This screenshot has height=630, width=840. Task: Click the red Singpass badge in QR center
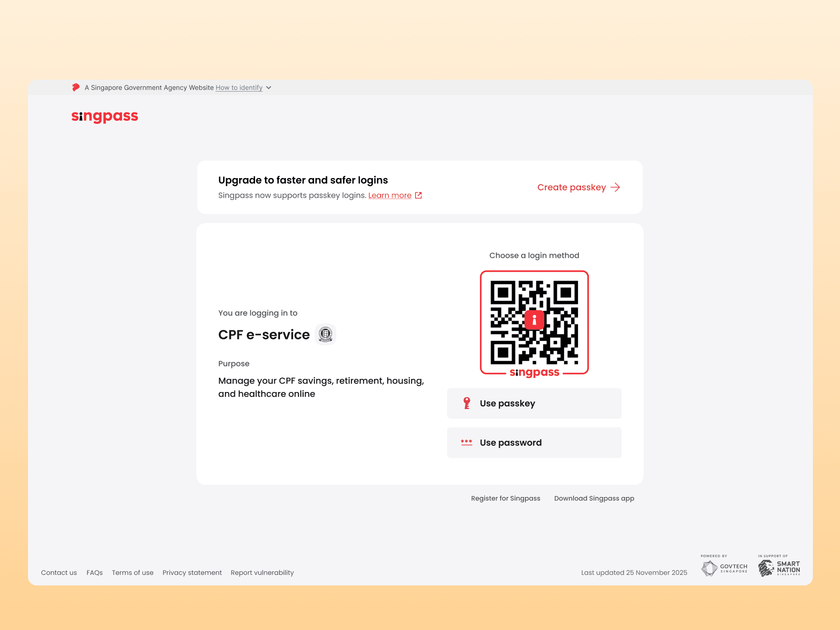(x=534, y=320)
